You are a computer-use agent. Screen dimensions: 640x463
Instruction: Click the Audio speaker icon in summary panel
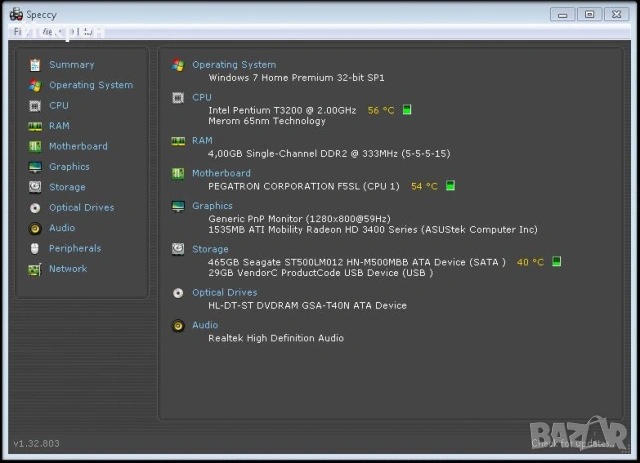pos(178,325)
